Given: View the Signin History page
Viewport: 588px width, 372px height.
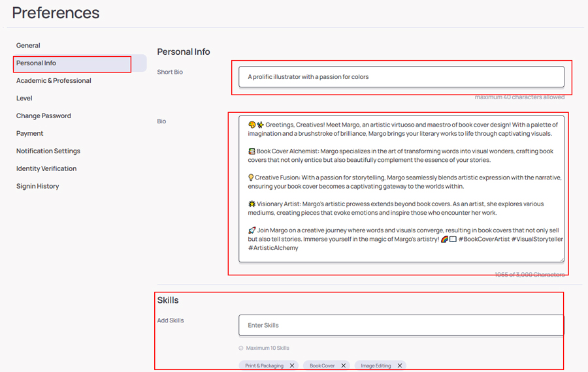Looking at the screenshot, I should tap(38, 187).
